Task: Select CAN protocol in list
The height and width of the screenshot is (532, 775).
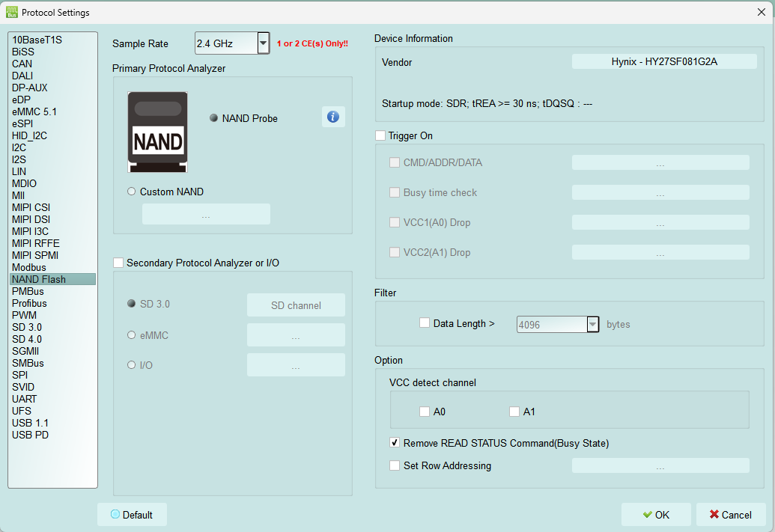Action: [53, 64]
